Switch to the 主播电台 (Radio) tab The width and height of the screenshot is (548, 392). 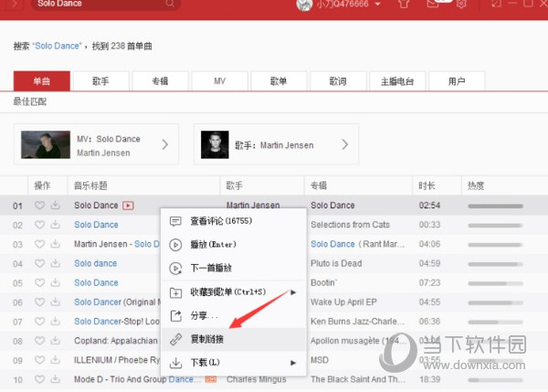(x=397, y=81)
